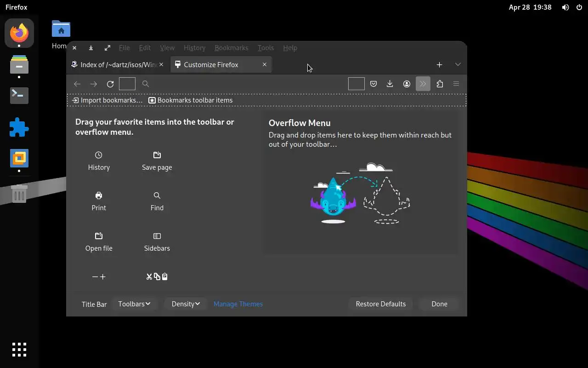Click Bookmarks toolbar items placeholder
588x368 pixels.
click(191, 100)
